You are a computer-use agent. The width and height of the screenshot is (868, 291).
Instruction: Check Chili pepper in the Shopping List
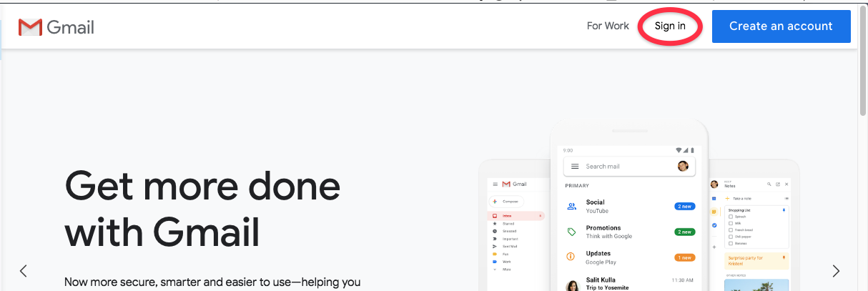[x=731, y=237]
